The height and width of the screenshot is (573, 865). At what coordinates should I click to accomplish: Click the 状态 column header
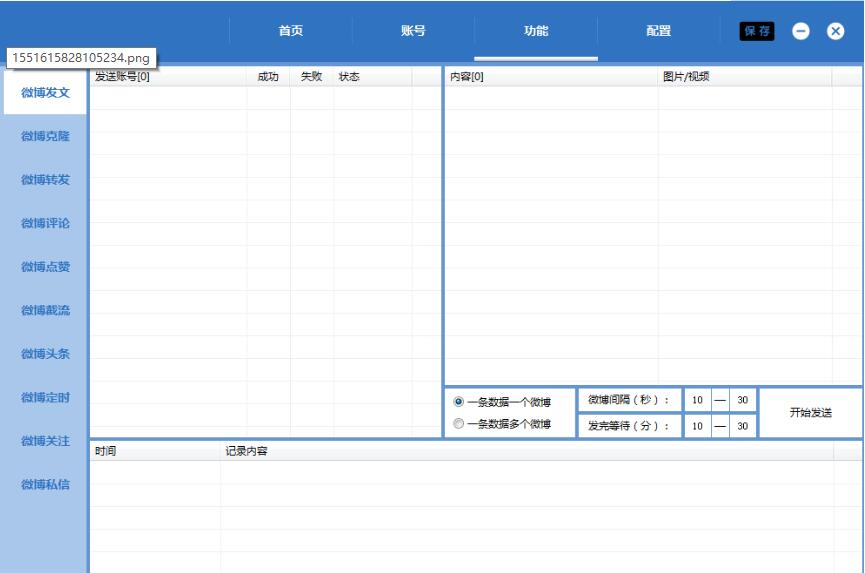[x=372, y=77]
